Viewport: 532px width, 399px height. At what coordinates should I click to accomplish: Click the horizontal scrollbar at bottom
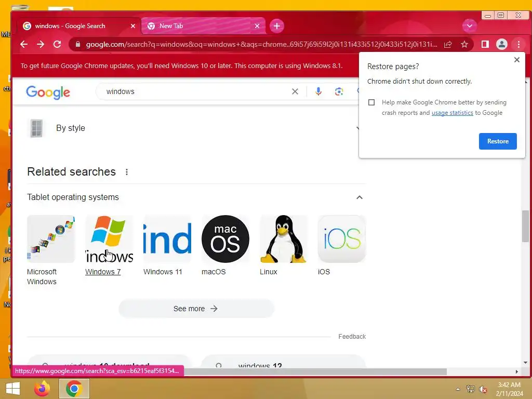point(315,371)
